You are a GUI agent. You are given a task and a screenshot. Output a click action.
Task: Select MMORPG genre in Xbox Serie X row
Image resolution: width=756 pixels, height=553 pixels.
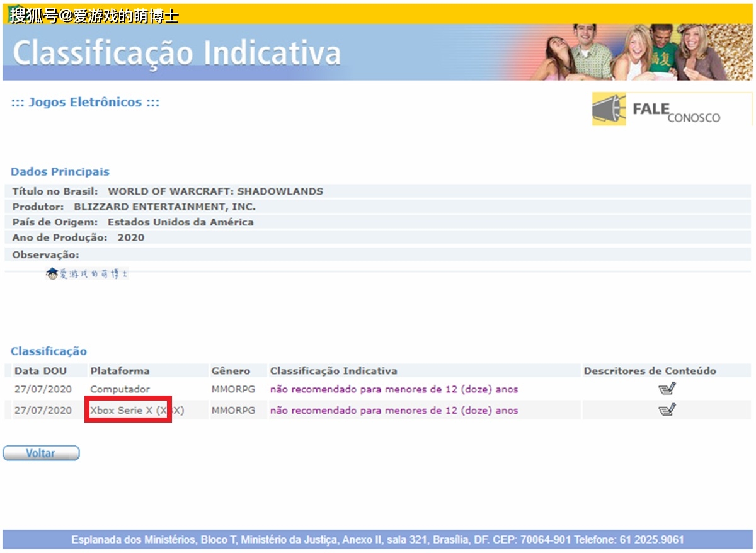[x=233, y=411]
